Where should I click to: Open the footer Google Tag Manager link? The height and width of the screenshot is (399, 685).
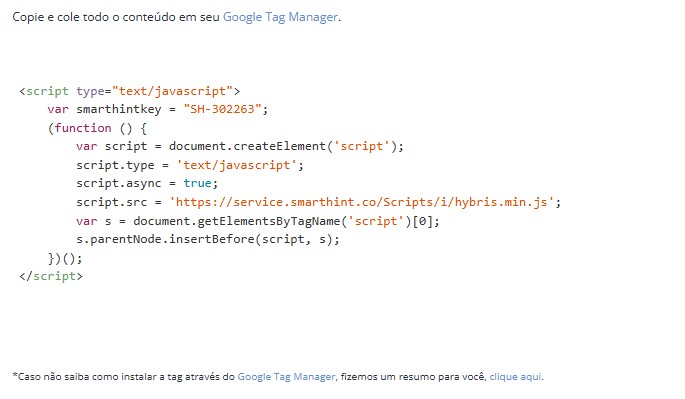[x=286, y=377]
